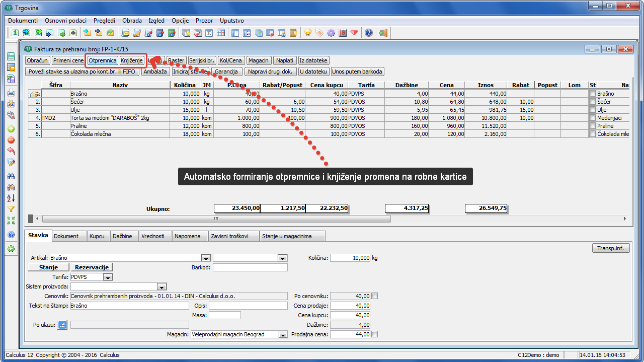
Task: Open the Magacin dropdown
Action: click(283, 335)
